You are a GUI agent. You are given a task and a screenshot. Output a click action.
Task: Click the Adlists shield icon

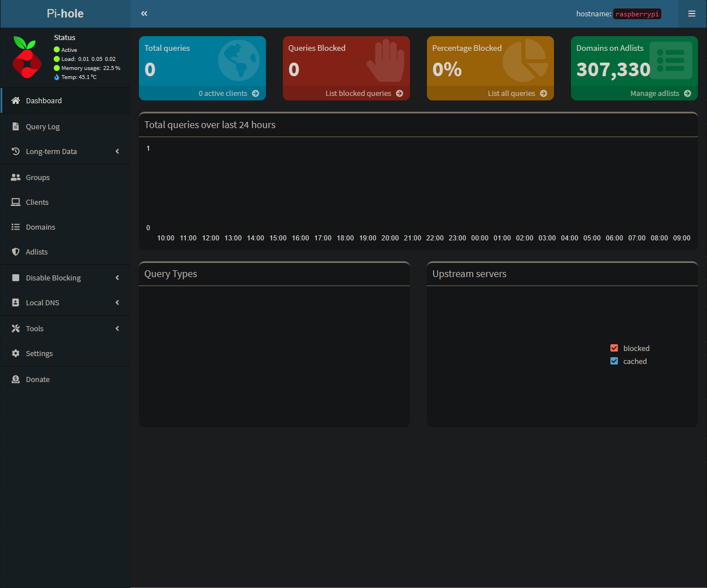click(x=14, y=252)
